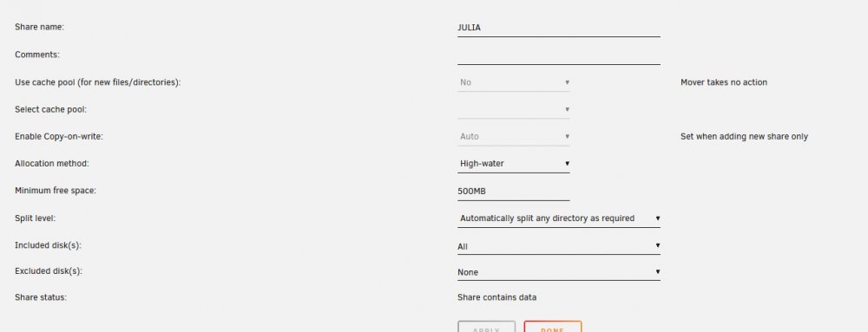Open the Use cache pool dropdown showing No

click(513, 82)
